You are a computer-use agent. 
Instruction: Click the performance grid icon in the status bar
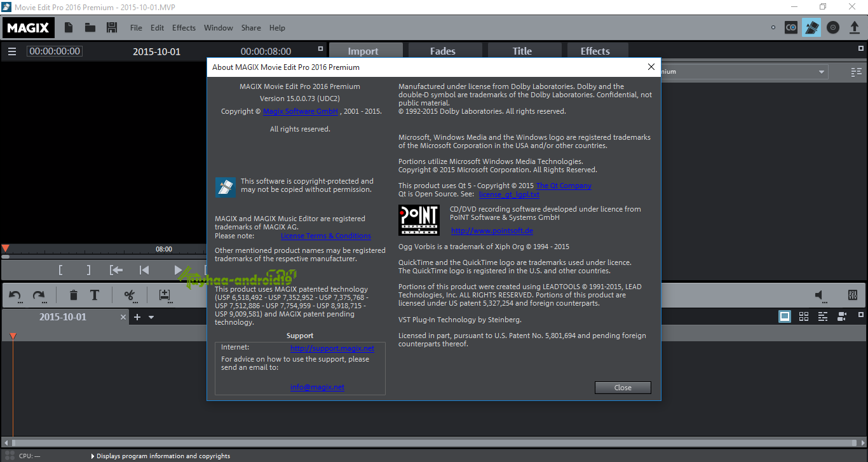(x=10, y=456)
